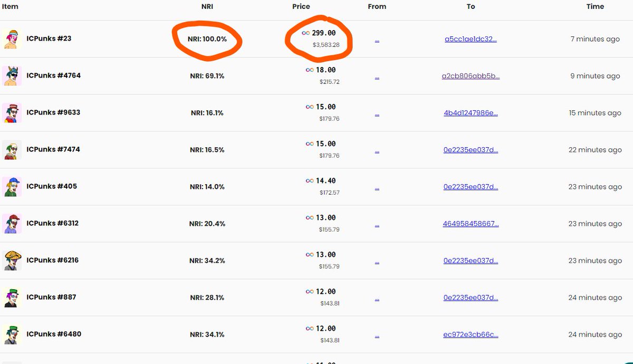Click the From column header
The height and width of the screenshot is (364, 633).
(x=377, y=6)
